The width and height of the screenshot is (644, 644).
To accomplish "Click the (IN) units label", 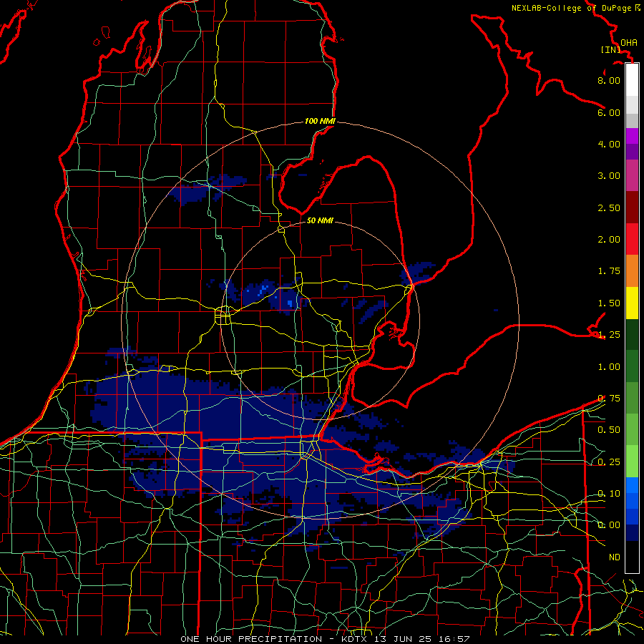I will coord(611,49).
